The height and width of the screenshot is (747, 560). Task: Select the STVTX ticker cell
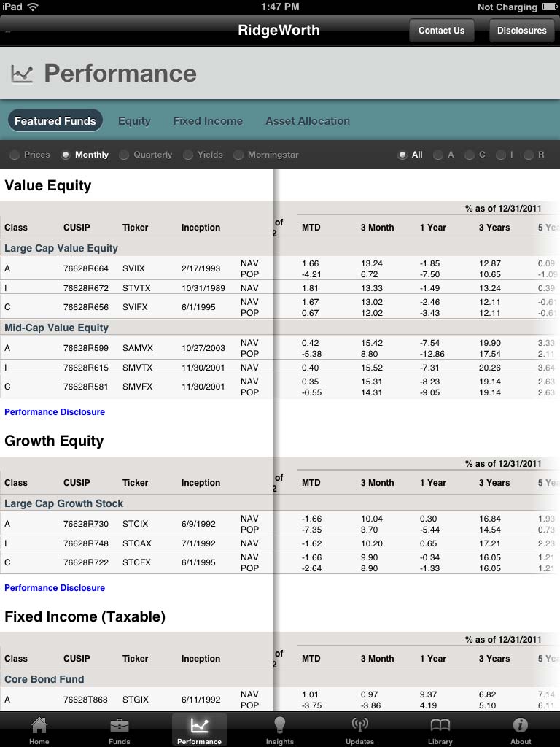coord(136,288)
